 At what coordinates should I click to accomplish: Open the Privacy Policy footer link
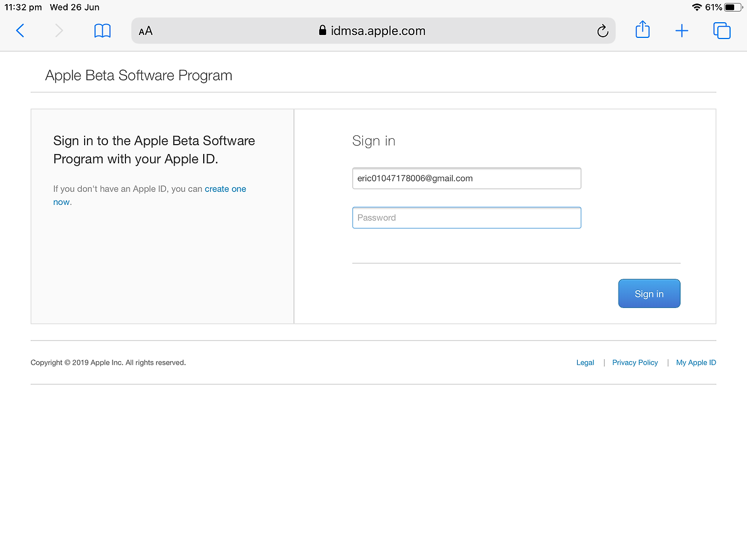tap(635, 362)
